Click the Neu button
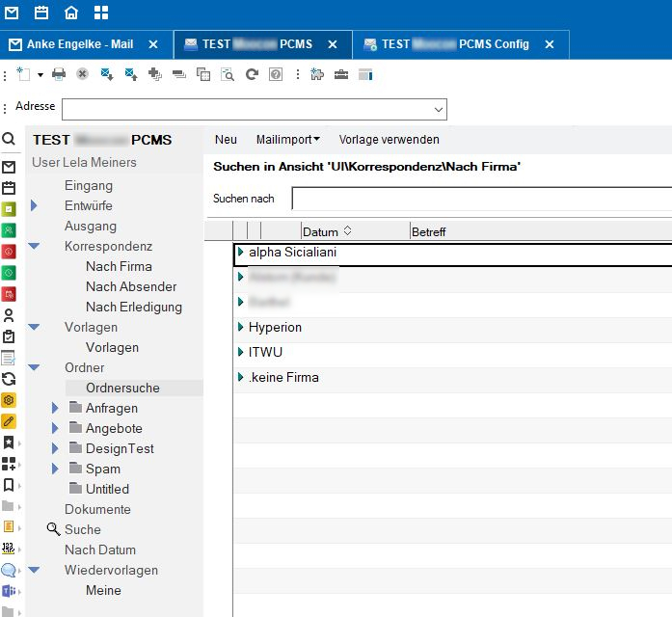 click(x=226, y=140)
